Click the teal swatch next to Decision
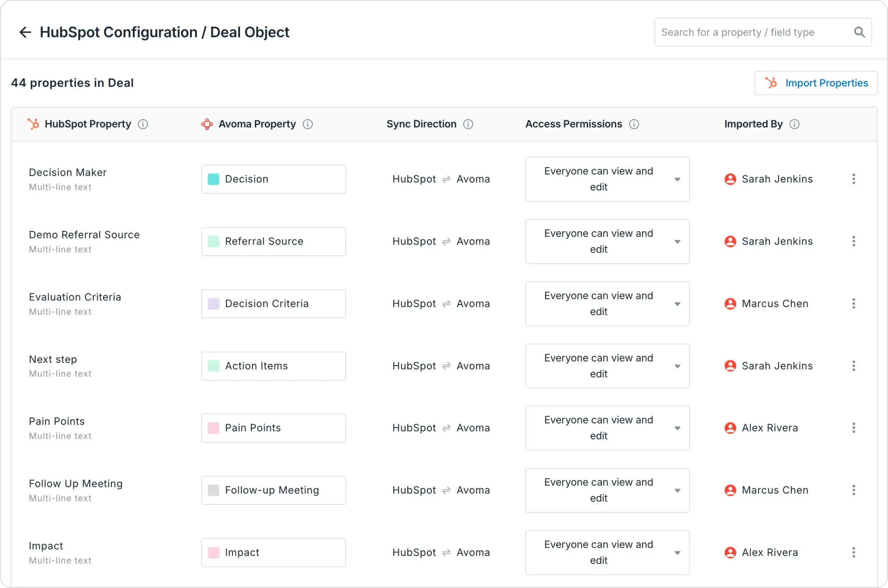This screenshot has width=888, height=588. click(x=213, y=179)
